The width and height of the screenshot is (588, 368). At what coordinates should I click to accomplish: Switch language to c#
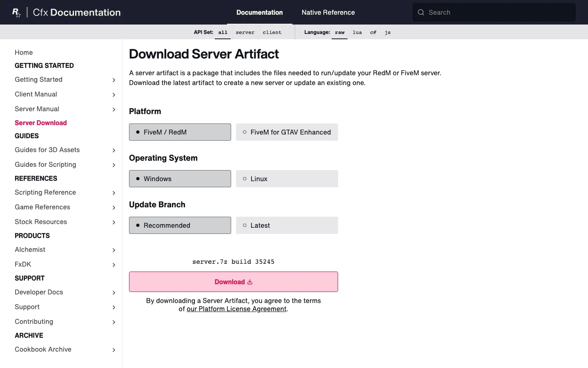[x=373, y=32]
